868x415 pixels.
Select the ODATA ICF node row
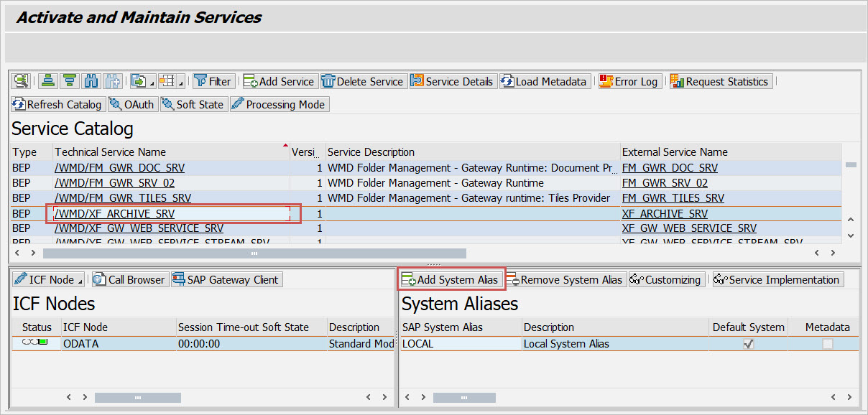[x=79, y=344]
